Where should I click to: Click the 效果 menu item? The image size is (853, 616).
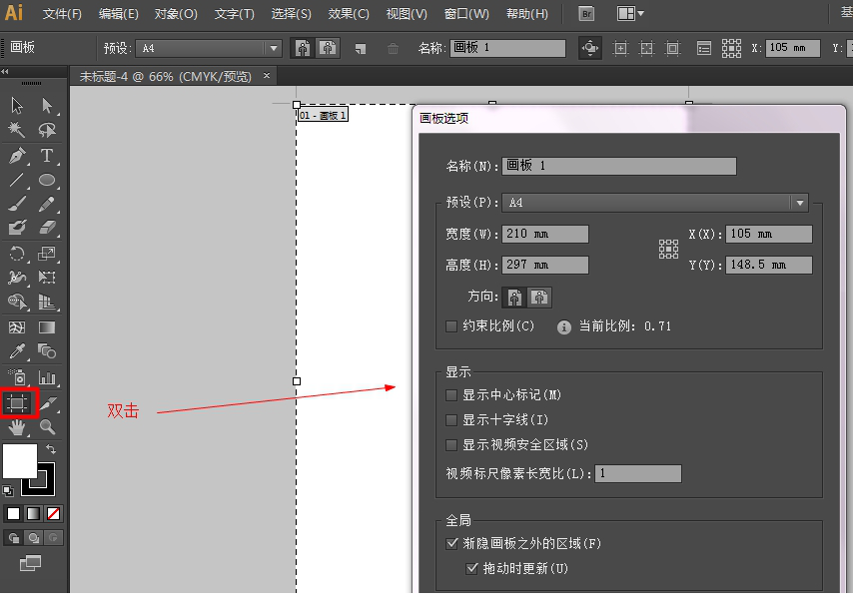click(x=348, y=13)
